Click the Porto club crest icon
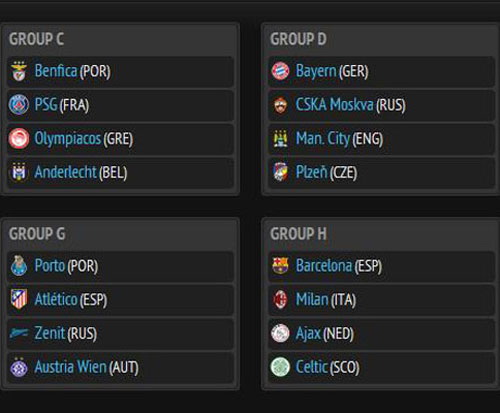 point(19,266)
